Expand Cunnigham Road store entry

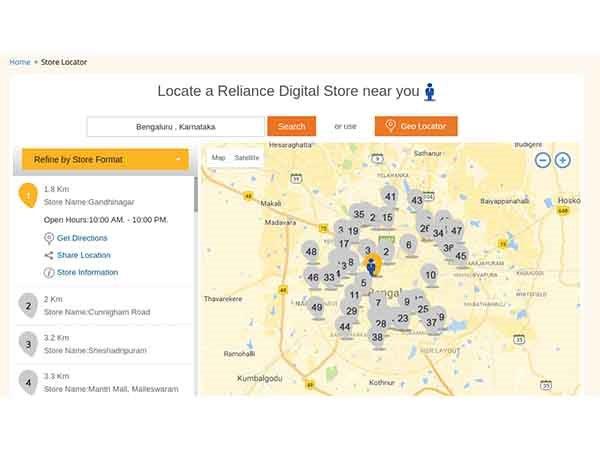click(96, 305)
